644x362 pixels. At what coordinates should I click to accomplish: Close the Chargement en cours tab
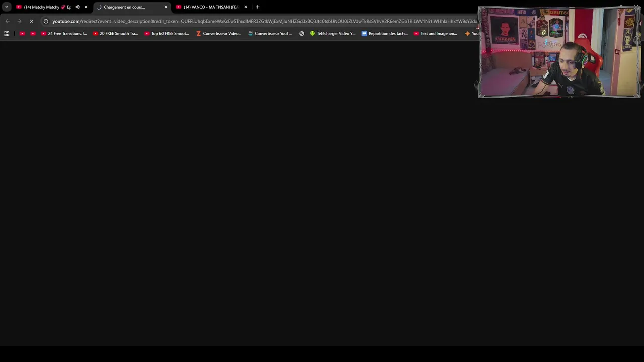coord(166,7)
